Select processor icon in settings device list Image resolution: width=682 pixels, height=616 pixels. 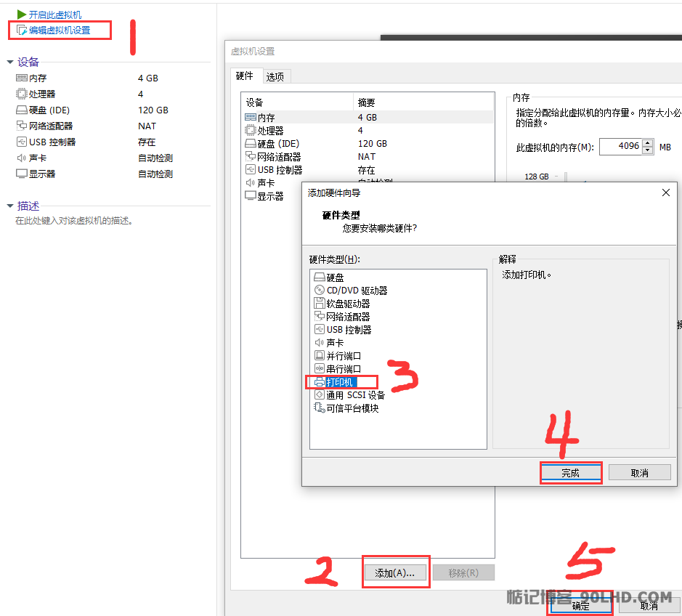click(x=251, y=131)
